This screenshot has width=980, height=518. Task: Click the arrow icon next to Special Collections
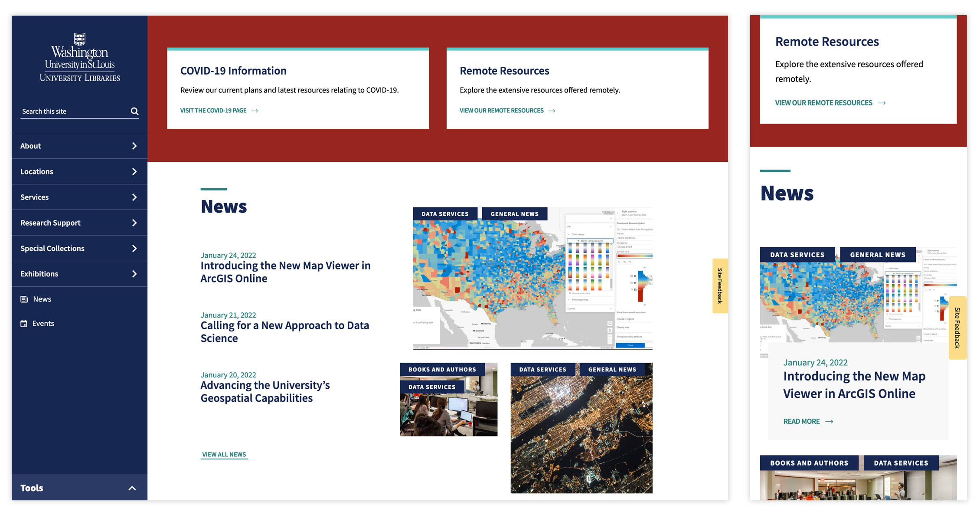pyautogui.click(x=134, y=248)
